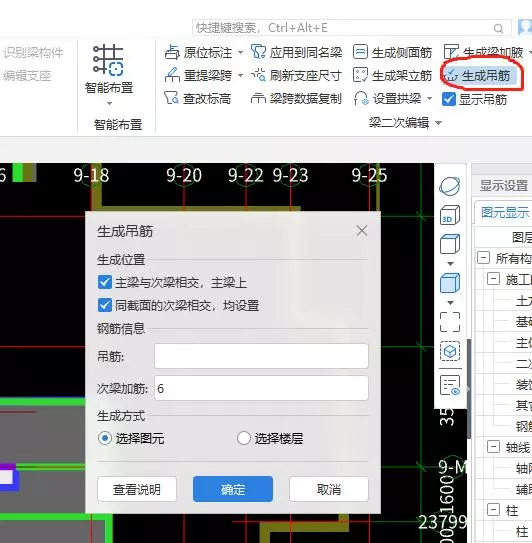Viewport: 532px width, 543px height.
Task: Choose 应用到同名梁 apply to same-name beams
Action: (296, 52)
